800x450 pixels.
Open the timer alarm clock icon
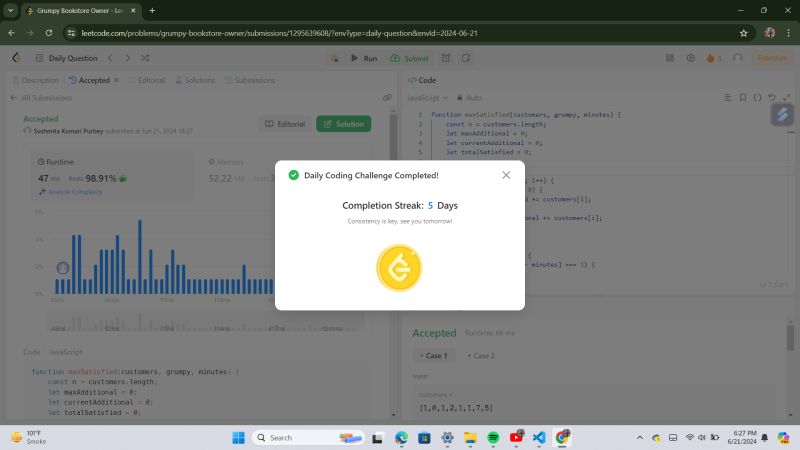click(x=446, y=58)
